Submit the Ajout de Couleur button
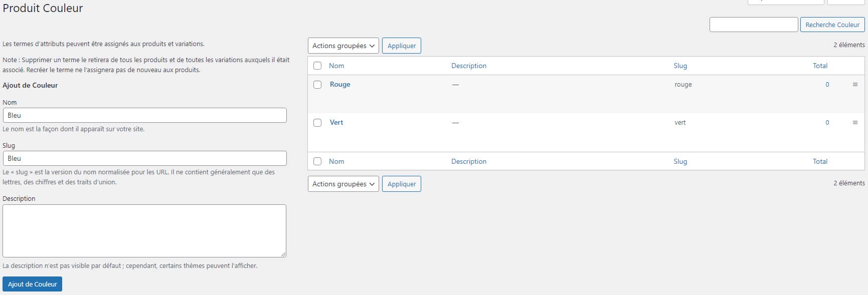868x295 pixels. pos(32,284)
